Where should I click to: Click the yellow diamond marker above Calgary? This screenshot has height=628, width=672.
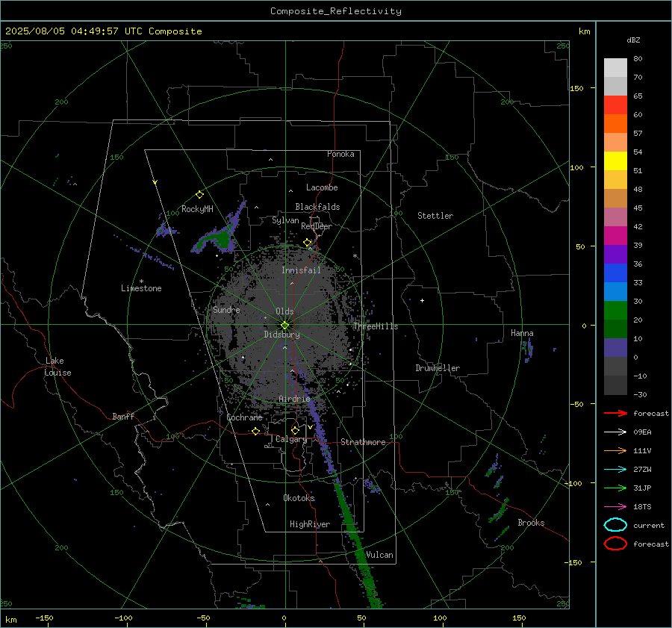(295, 430)
